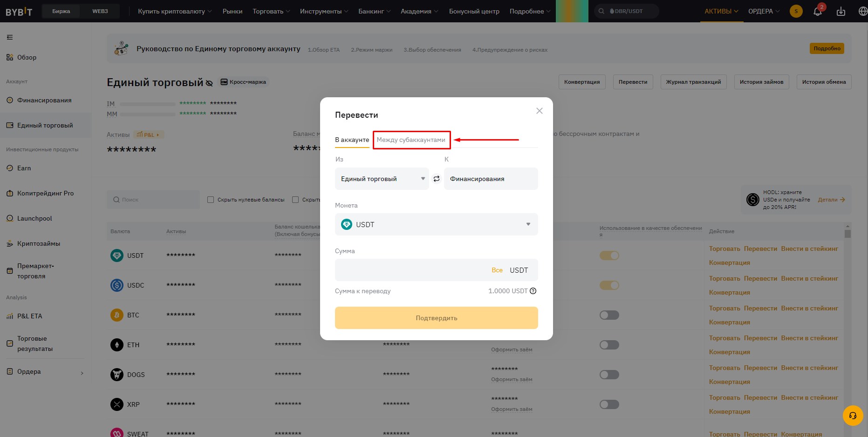
Task: Click the DBR/USDT top search box
Action: pos(627,11)
